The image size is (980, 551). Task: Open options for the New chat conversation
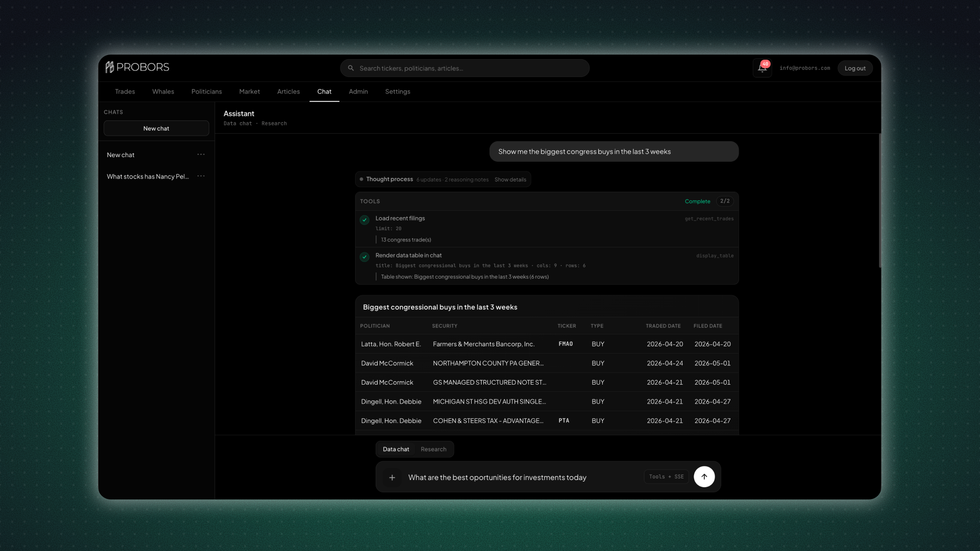pos(201,155)
